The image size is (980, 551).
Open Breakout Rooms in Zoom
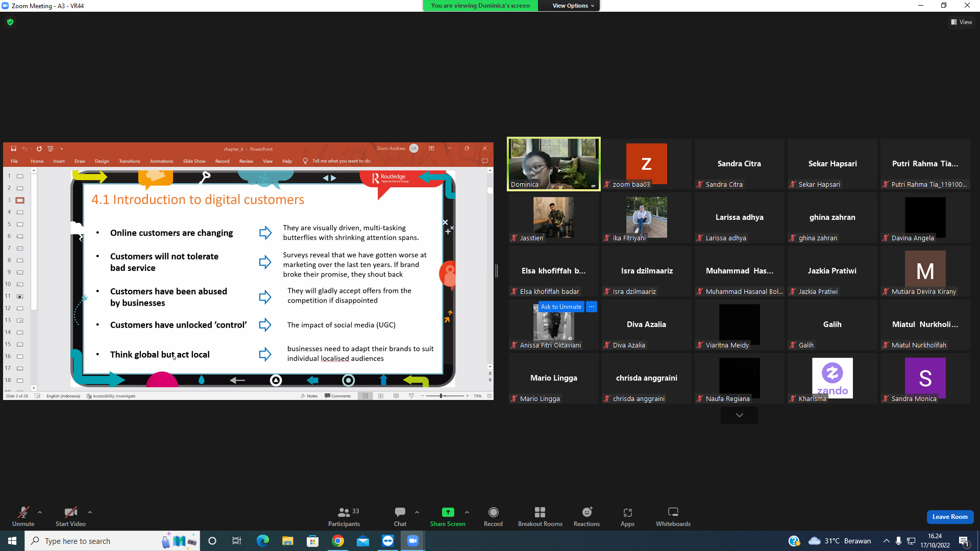pyautogui.click(x=540, y=516)
